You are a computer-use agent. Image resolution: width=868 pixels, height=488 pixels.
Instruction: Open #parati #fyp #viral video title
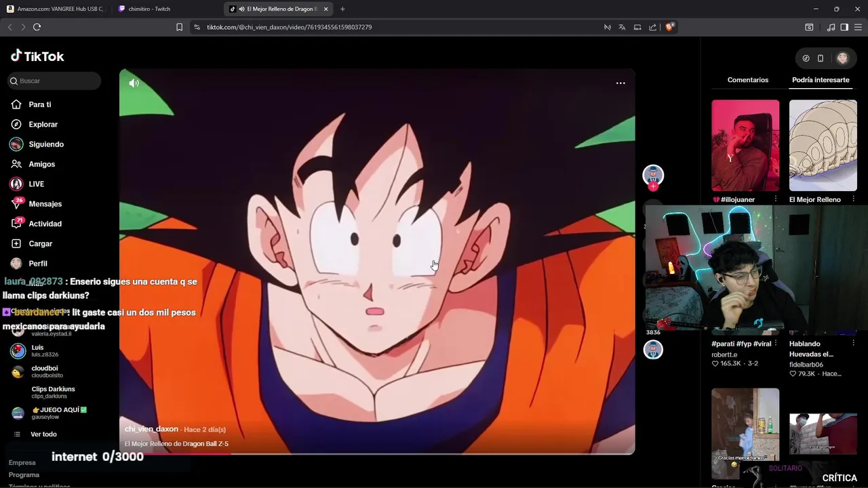click(741, 344)
